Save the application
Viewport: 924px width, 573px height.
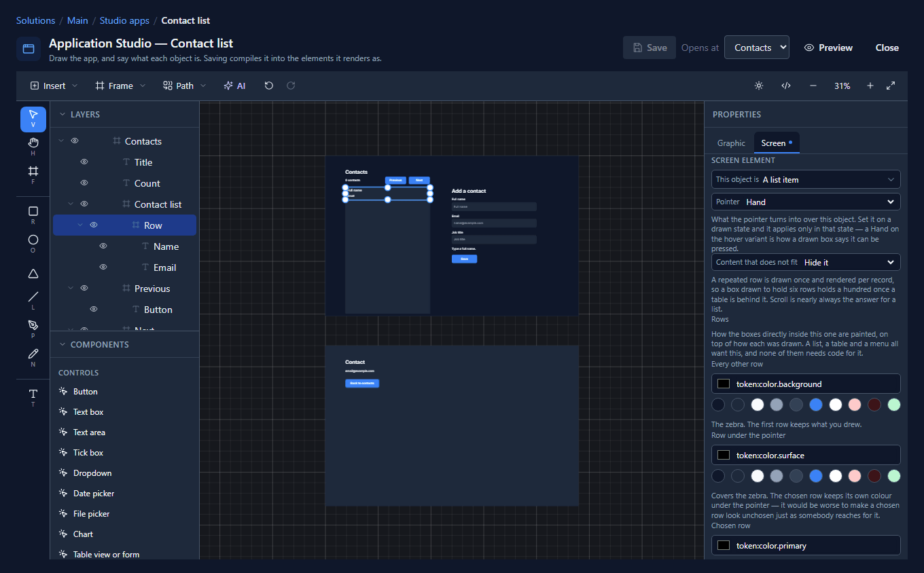click(x=650, y=48)
